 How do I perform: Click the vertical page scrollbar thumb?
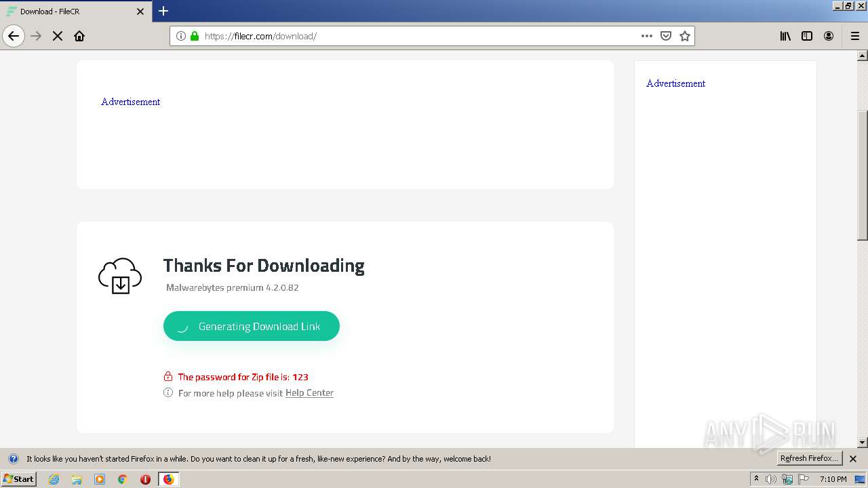[x=863, y=176]
